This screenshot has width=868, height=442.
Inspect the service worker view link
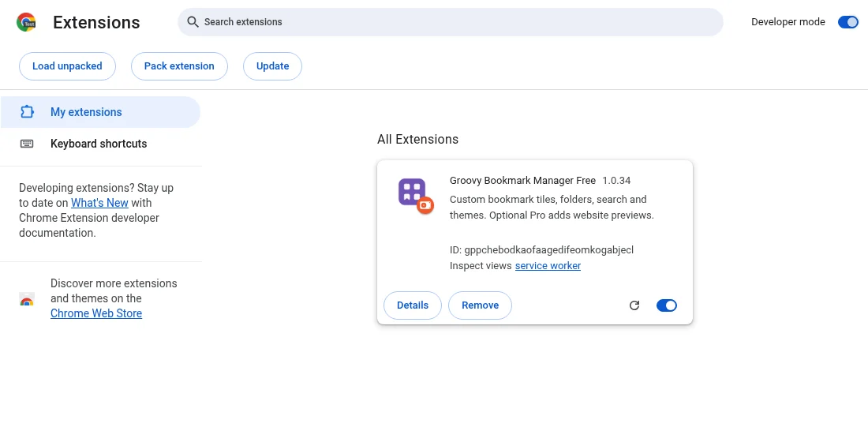[548, 266]
